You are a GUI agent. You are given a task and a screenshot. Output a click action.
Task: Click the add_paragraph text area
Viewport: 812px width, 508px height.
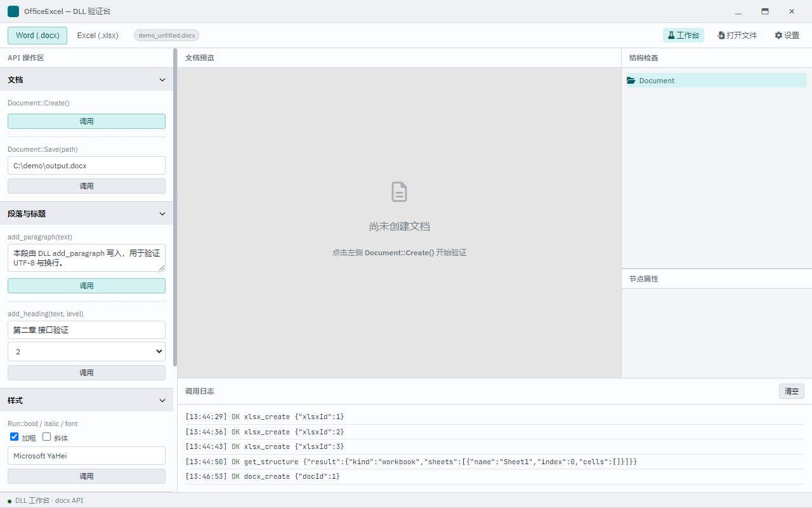tap(86, 258)
